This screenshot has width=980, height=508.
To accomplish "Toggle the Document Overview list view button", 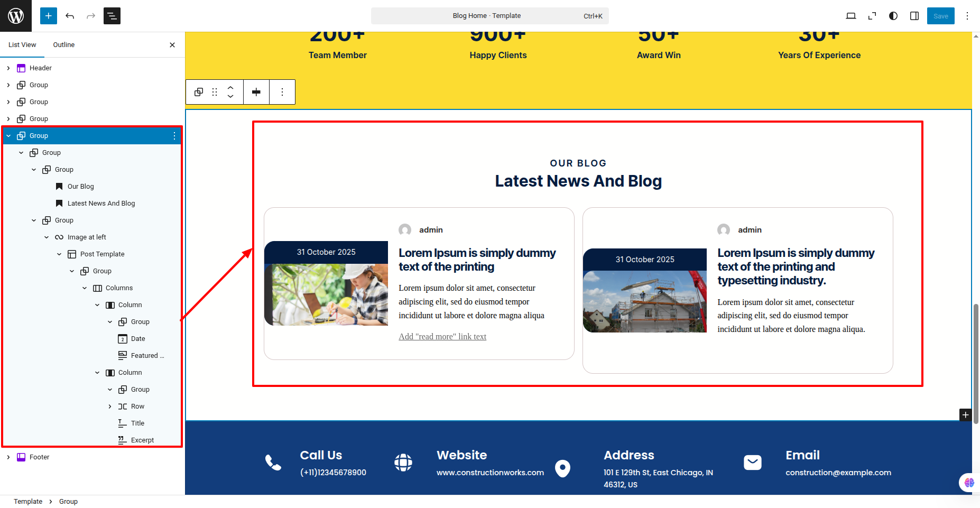I will click(112, 16).
